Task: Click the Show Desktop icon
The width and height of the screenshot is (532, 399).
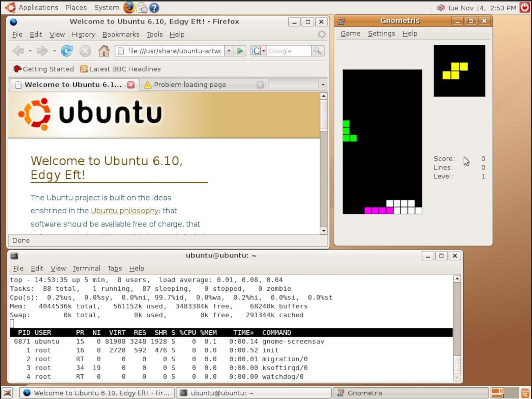Action: [7, 393]
